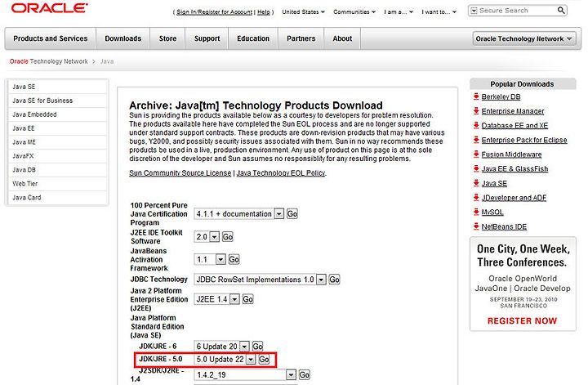This screenshot has height=385, width=588.
Task: Click Go next to J2EE IDE Toolkit 2.0
Action: point(228,237)
